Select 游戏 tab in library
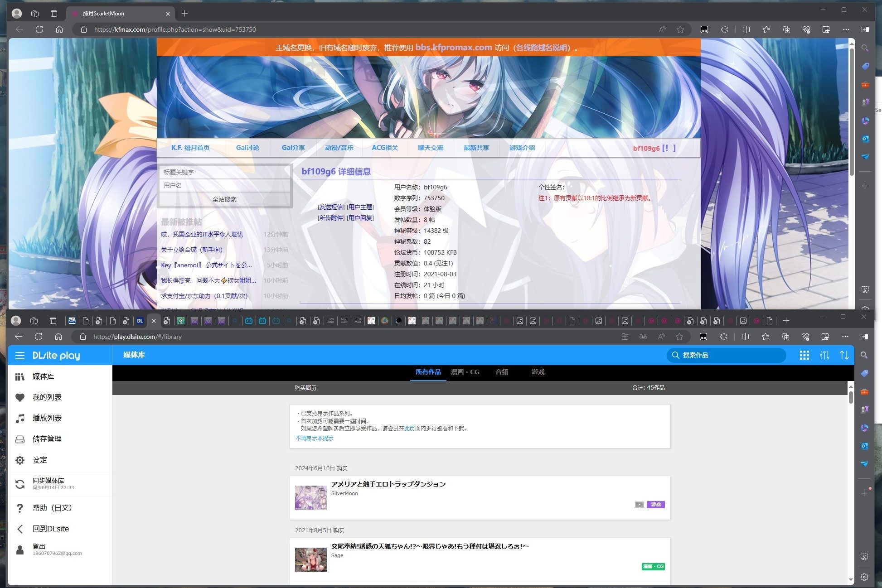The width and height of the screenshot is (882, 588). pyautogui.click(x=538, y=372)
